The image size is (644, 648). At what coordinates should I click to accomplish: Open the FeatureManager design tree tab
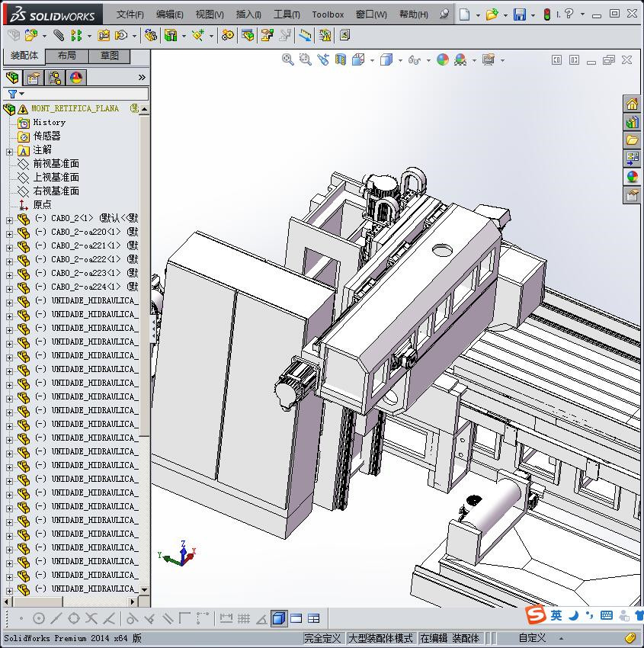[12, 78]
